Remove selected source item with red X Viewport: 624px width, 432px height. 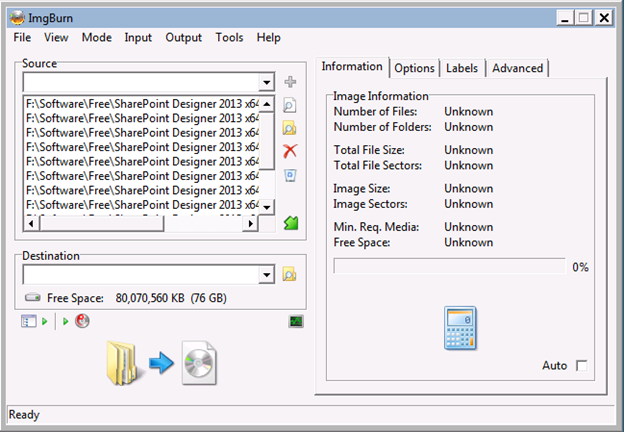[290, 151]
